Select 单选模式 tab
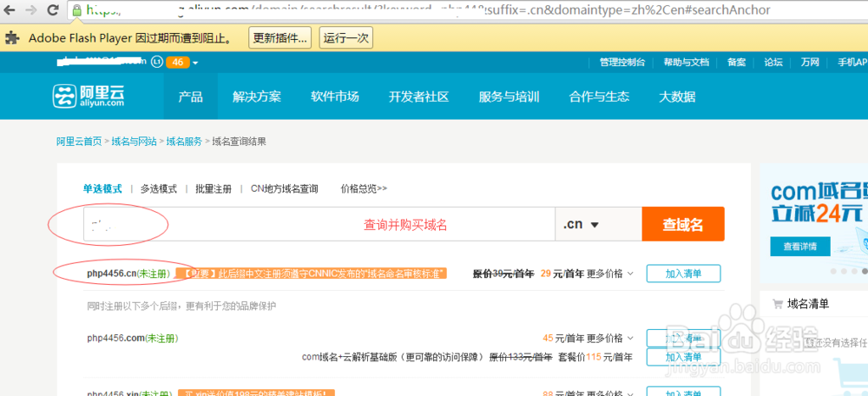 pyautogui.click(x=102, y=188)
